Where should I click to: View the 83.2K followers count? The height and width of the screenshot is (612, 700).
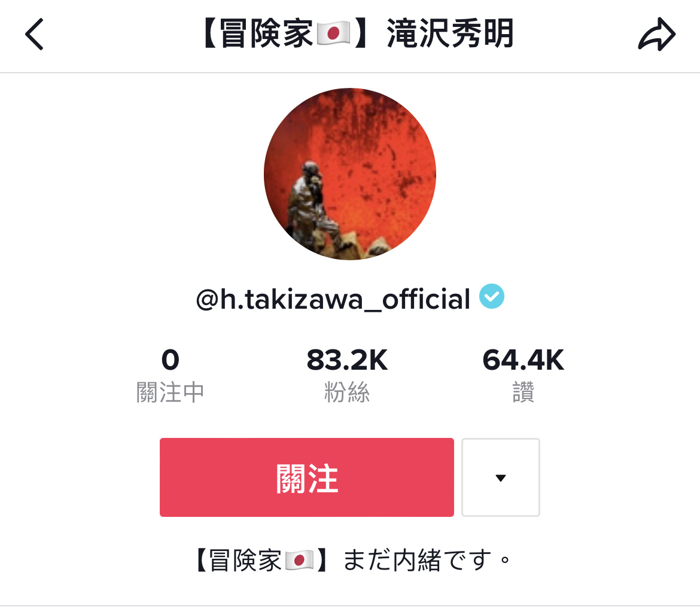[347, 360]
